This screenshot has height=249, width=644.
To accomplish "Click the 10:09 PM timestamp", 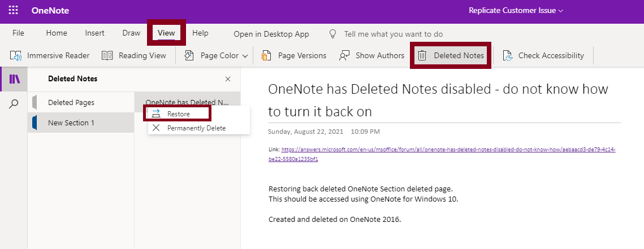I will [x=365, y=132].
